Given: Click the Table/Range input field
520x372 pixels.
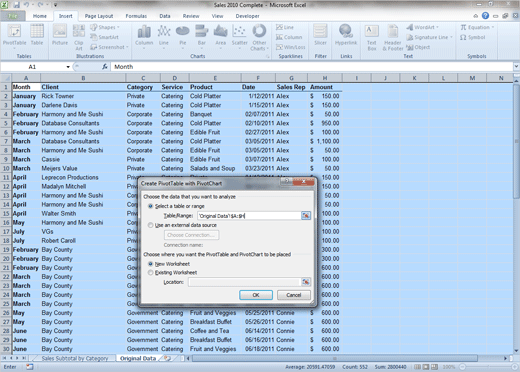Looking at the screenshot, I should 249,216.
